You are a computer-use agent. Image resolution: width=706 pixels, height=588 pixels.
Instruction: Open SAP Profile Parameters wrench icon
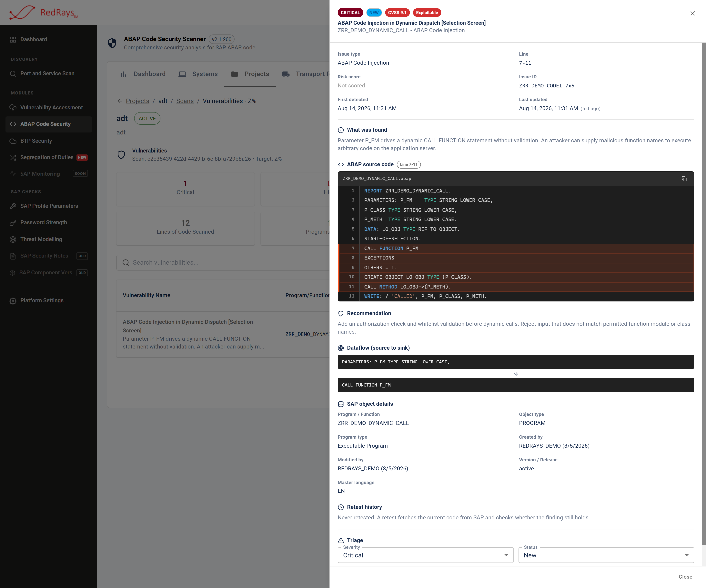coord(13,206)
